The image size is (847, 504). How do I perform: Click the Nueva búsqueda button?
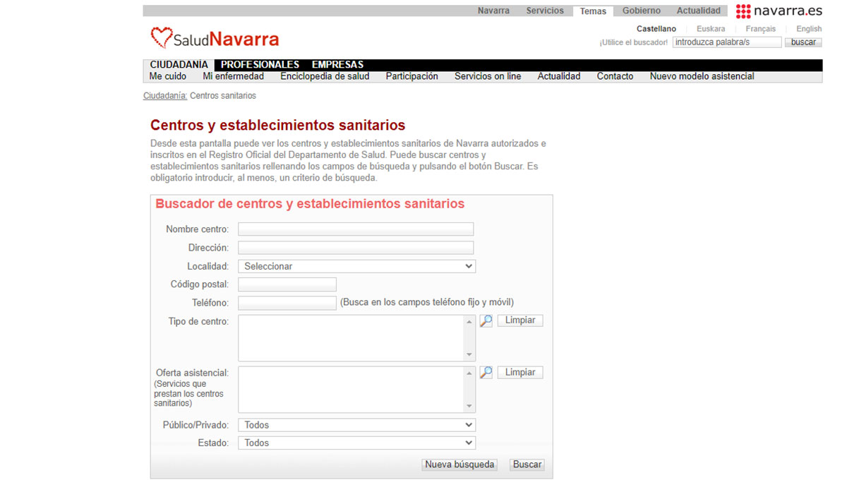tap(459, 465)
